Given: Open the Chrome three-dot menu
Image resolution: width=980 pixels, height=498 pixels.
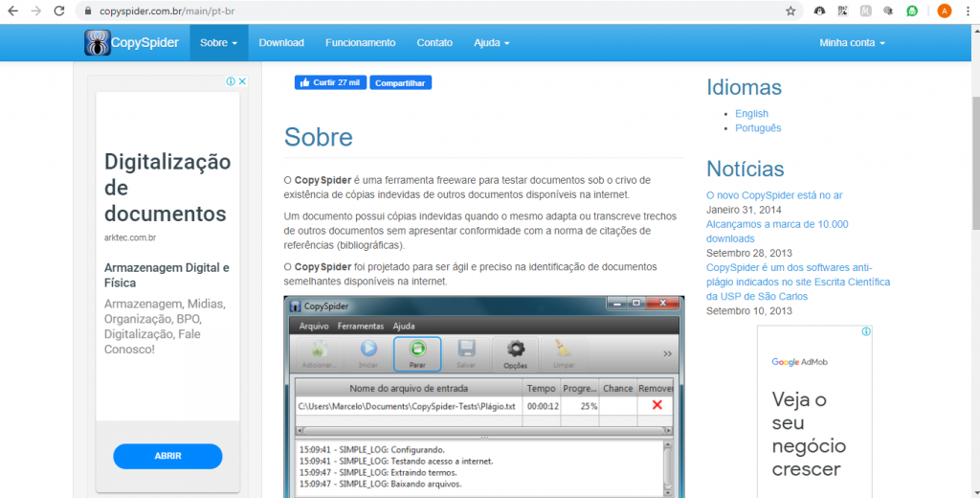Looking at the screenshot, I should 967,11.
